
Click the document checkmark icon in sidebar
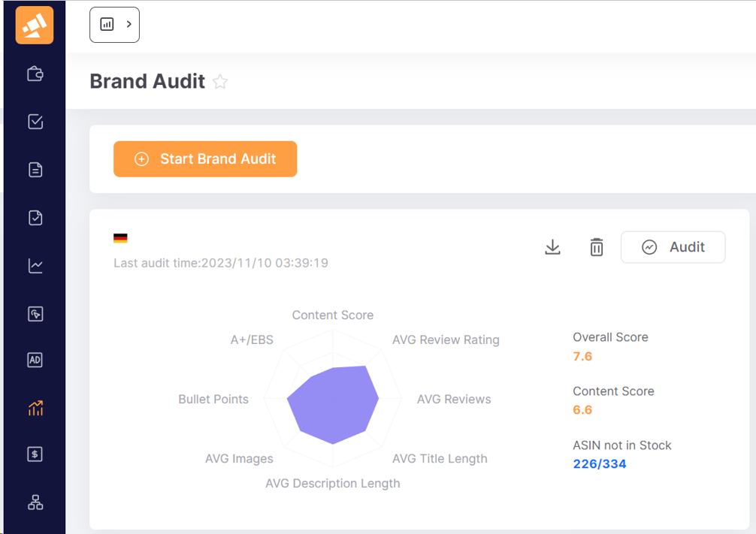tap(35, 218)
